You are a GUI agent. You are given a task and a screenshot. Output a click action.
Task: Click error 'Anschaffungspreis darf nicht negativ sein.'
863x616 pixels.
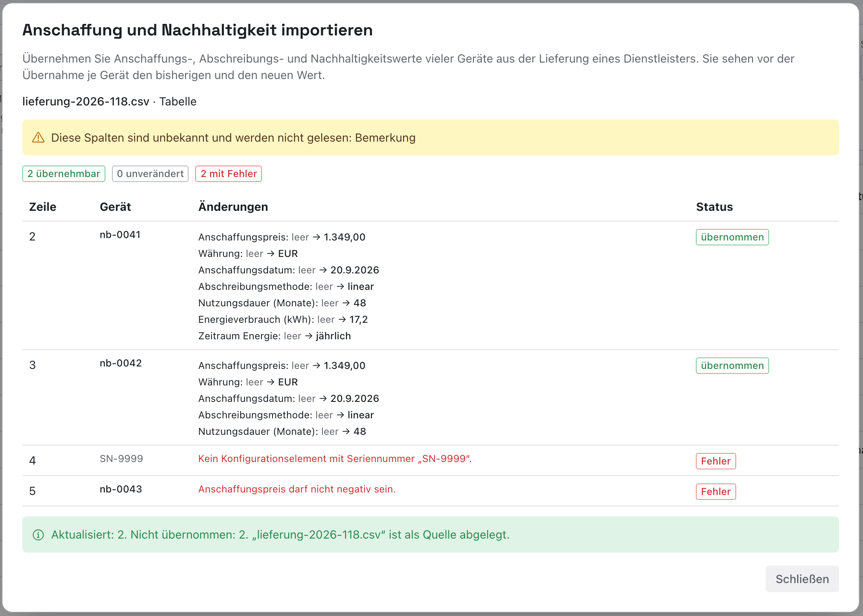(297, 489)
